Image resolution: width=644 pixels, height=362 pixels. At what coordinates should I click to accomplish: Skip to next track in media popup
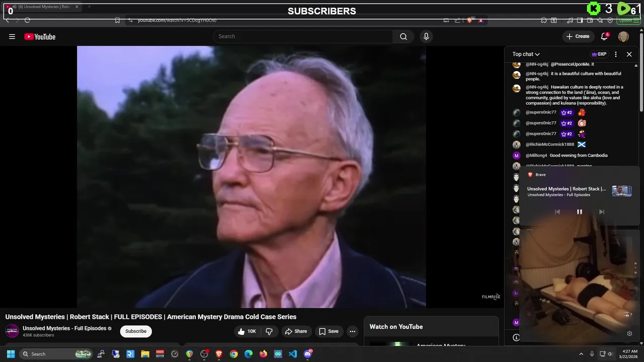601,212
